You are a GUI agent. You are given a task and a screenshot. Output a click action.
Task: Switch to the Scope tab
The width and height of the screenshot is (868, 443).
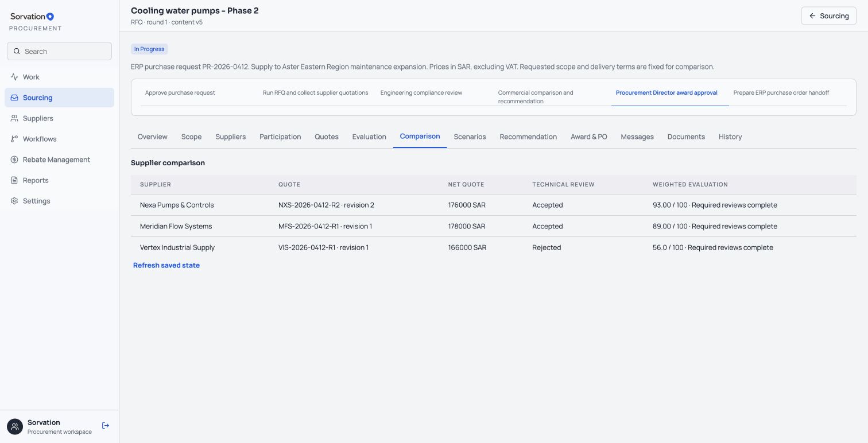[191, 137]
